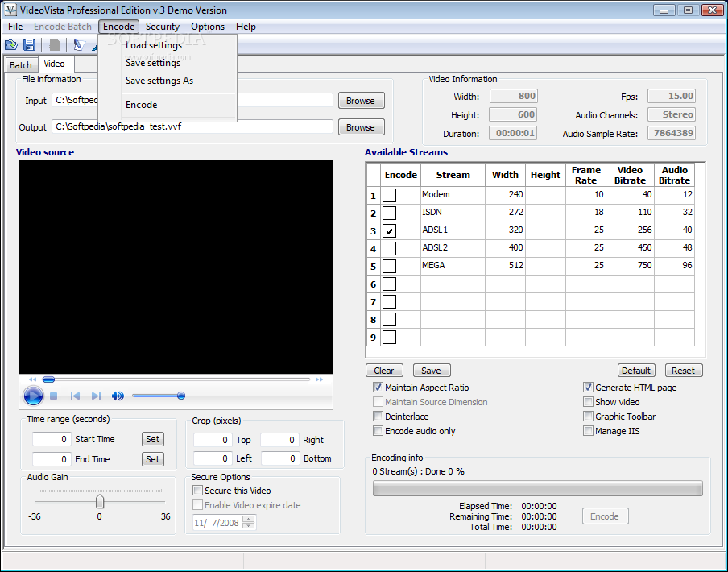The height and width of the screenshot is (572, 728).
Task: Skip to previous with the player icon
Action: [75, 396]
